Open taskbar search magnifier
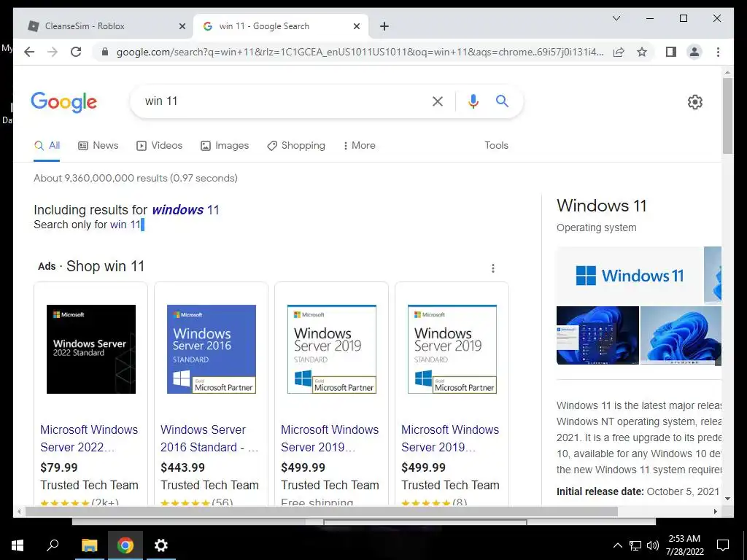 (x=53, y=545)
